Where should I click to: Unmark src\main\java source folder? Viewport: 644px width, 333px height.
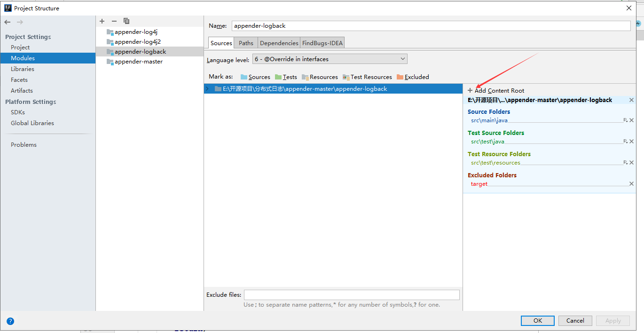point(631,120)
